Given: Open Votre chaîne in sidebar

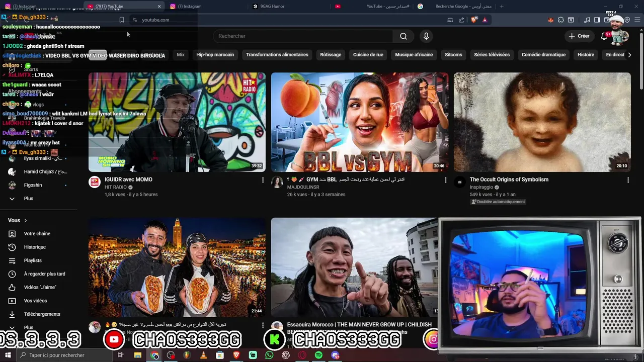Looking at the screenshot, I should (37, 234).
